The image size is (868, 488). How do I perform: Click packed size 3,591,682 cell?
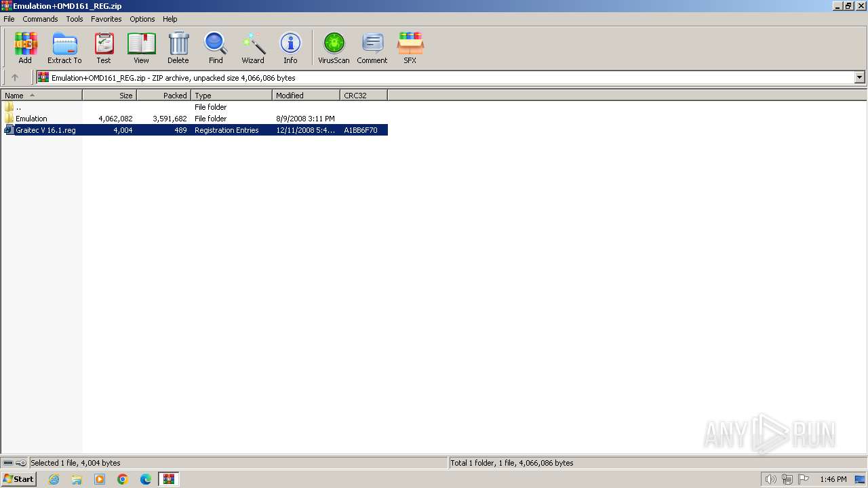click(x=170, y=119)
